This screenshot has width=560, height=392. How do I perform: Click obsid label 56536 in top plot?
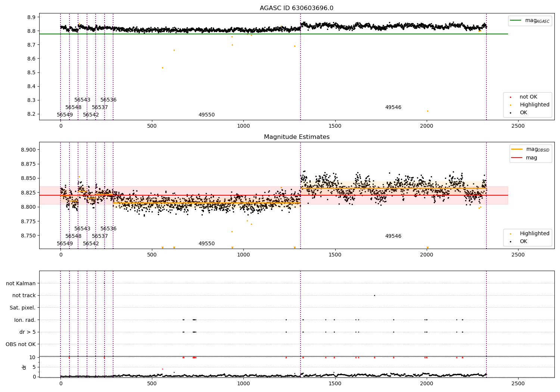[108, 100]
